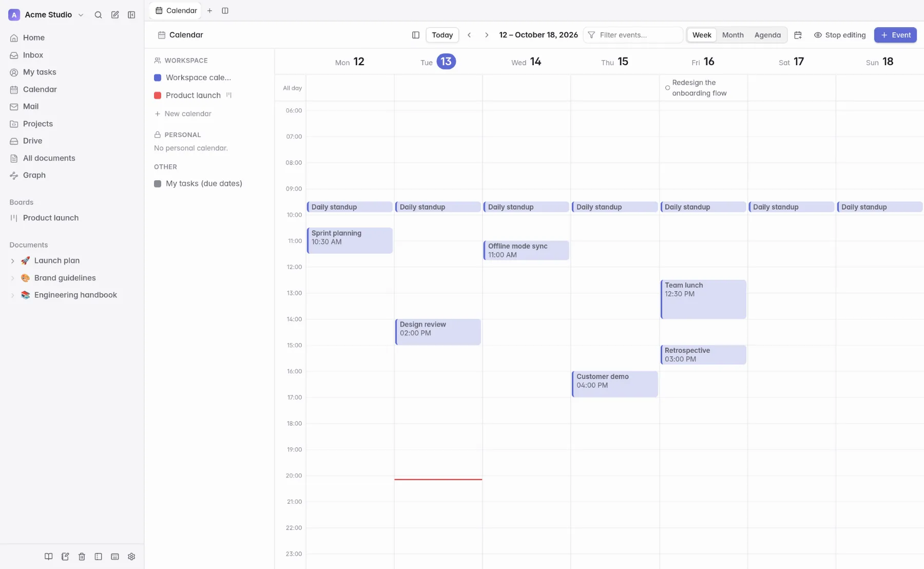
Task: Open the Design review event
Action: [438, 332]
